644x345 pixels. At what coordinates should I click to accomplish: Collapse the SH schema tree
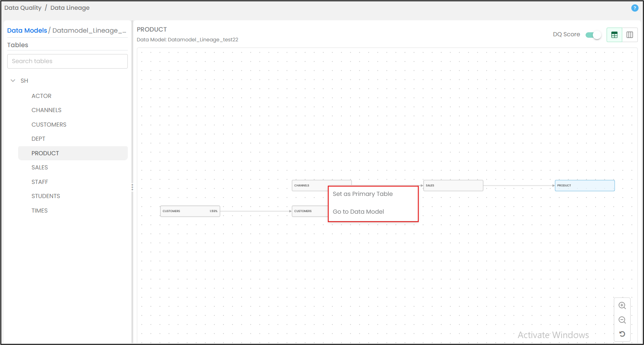[13, 81]
